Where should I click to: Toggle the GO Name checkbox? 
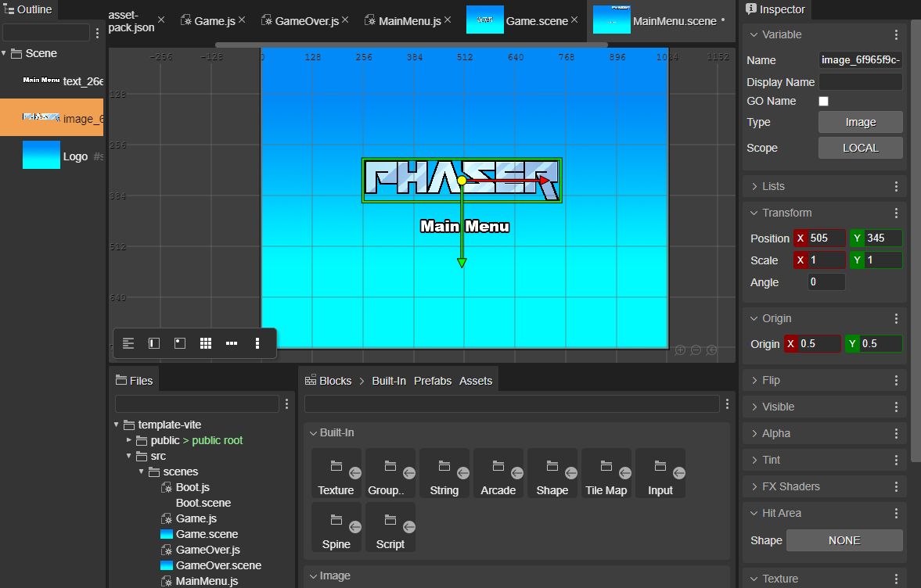[x=823, y=101]
